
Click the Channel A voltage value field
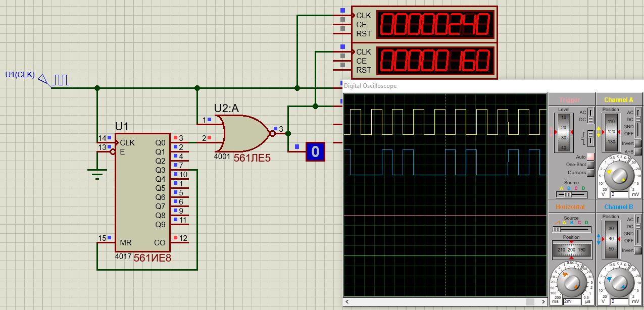point(619,194)
